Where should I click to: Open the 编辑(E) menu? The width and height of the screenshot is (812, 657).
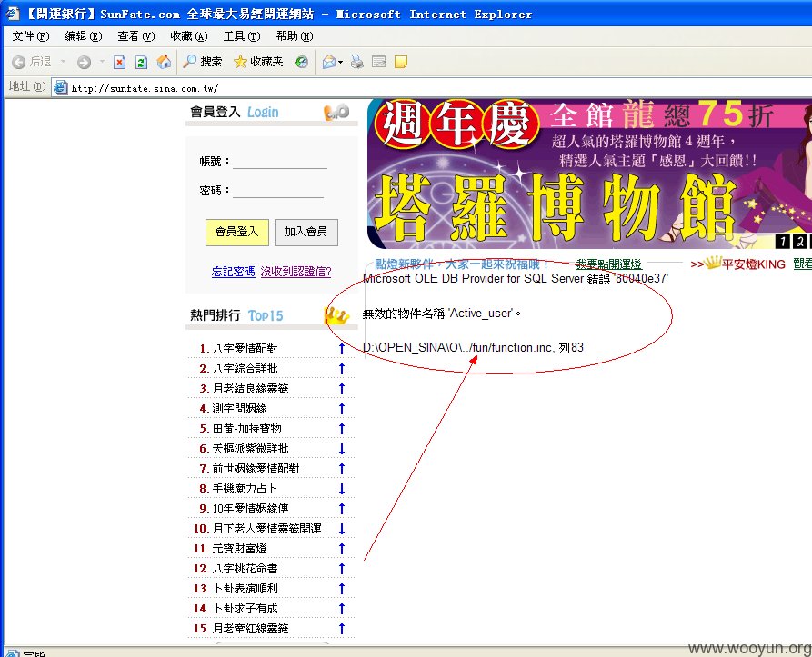(84, 36)
